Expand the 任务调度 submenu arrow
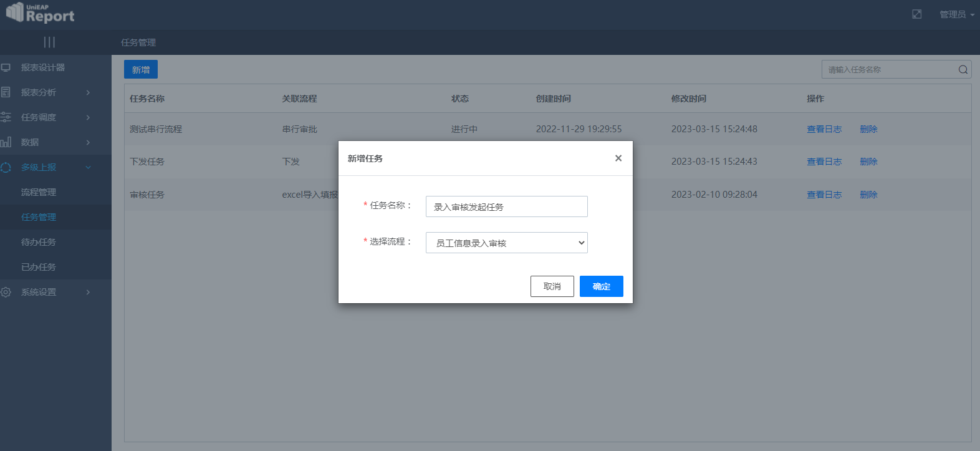This screenshot has height=451, width=980. [88, 117]
